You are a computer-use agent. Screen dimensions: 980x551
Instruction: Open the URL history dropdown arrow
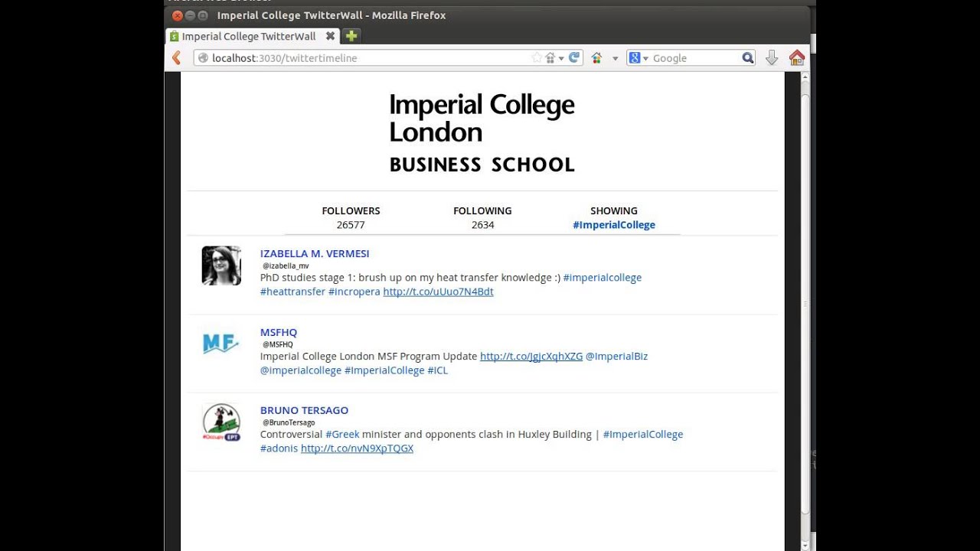[561, 58]
